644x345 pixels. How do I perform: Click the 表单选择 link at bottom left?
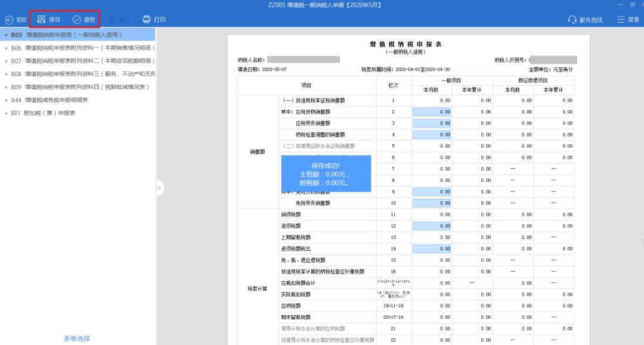click(x=78, y=338)
